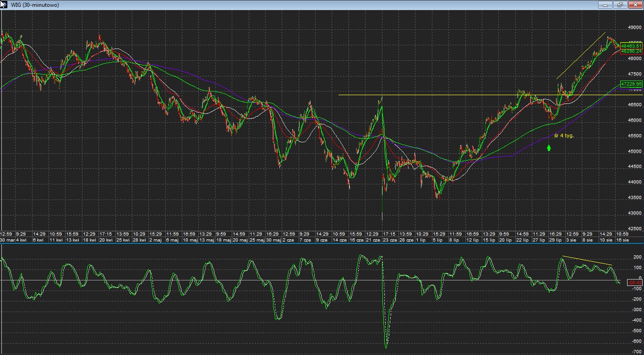This screenshot has width=644, height=355.
Task: Click the 49000 level on price axis
Action: pyautogui.click(x=634, y=27)
